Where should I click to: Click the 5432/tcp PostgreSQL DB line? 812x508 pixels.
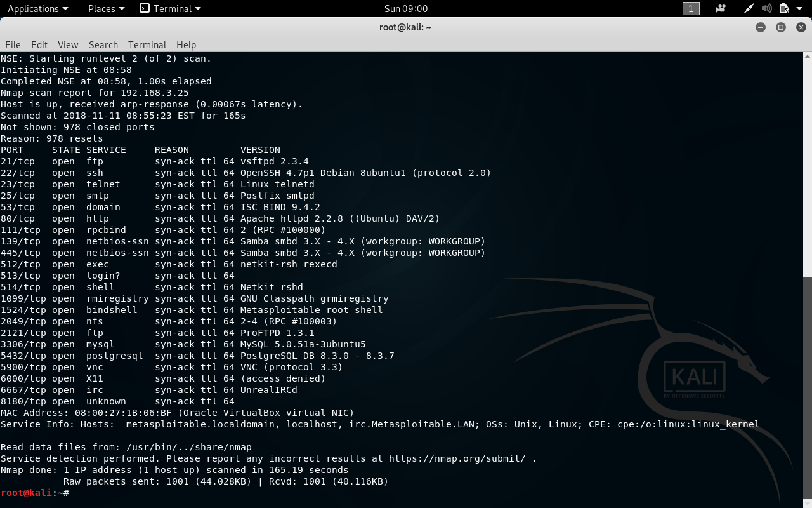[197, 356]
